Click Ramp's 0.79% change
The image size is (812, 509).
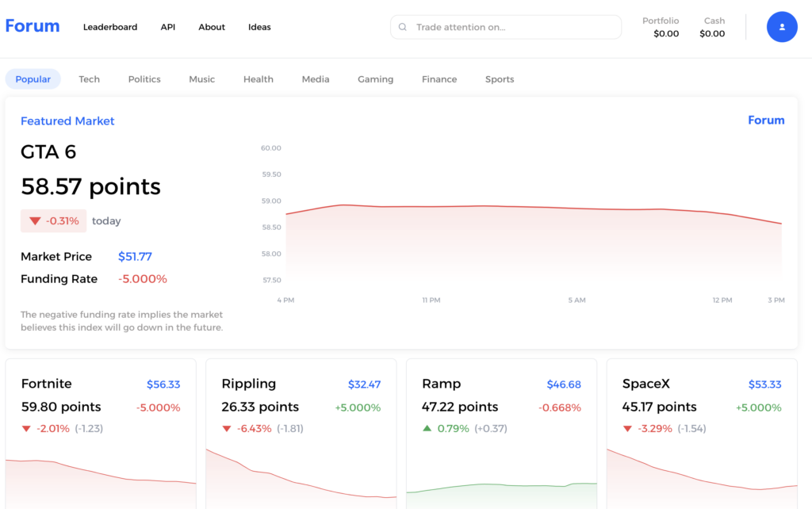453,429
